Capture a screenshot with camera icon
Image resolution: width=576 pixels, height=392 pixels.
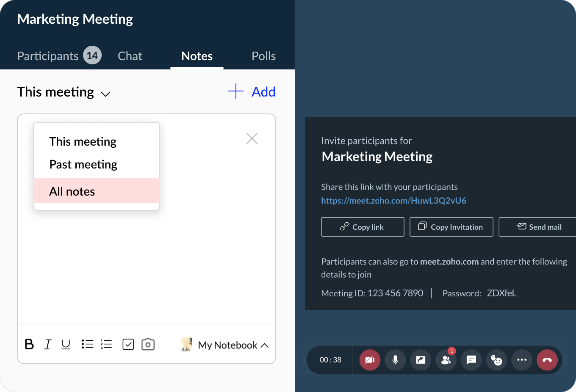(148, 344)
